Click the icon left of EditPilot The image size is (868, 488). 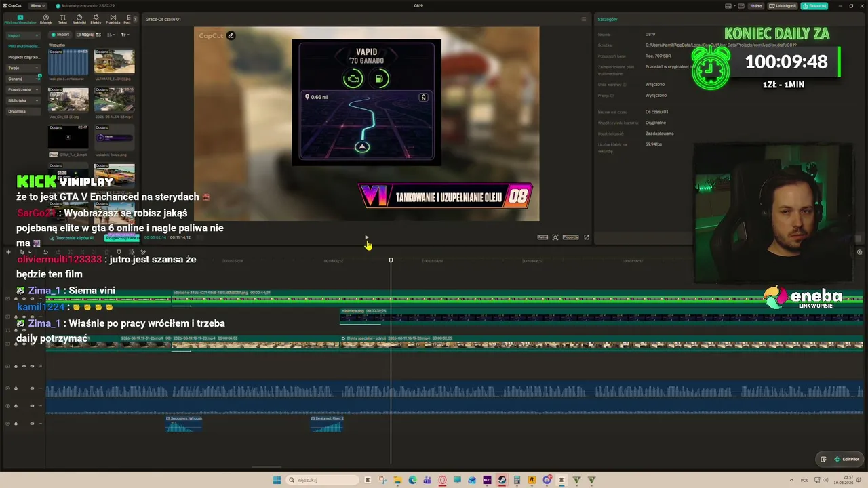click(x=823, y=459)
